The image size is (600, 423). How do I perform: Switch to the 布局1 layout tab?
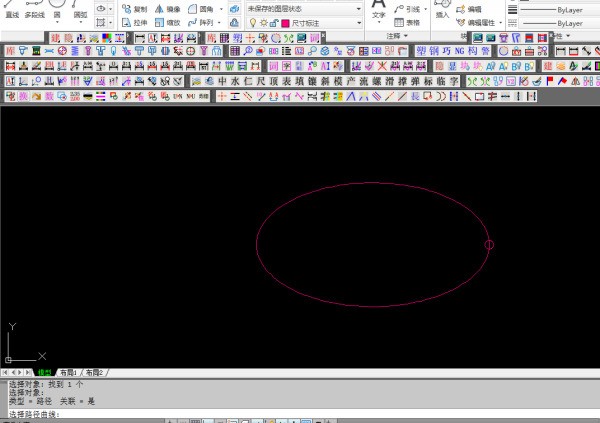pos(69,372)
